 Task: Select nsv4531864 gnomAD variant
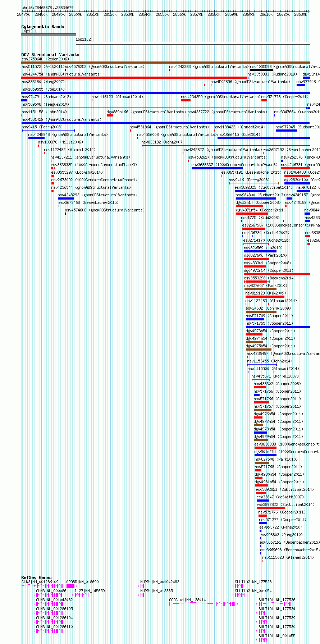coord(169,127)
